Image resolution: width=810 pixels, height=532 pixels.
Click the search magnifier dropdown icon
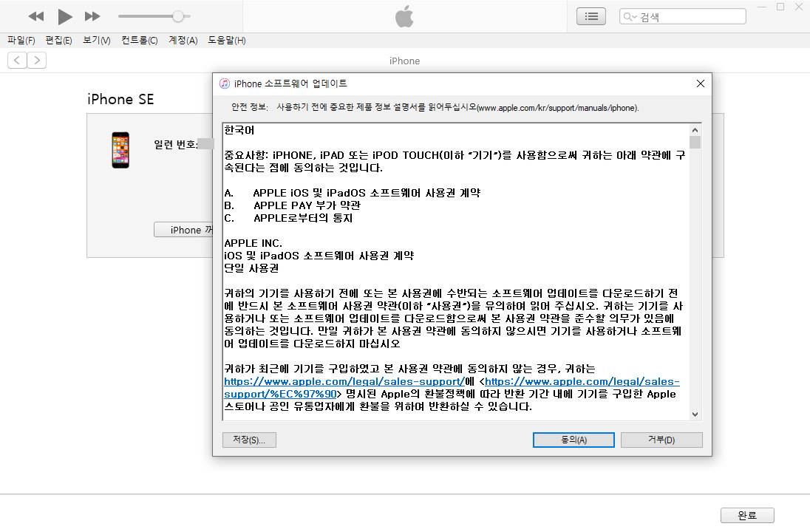(x=630, y=16)
